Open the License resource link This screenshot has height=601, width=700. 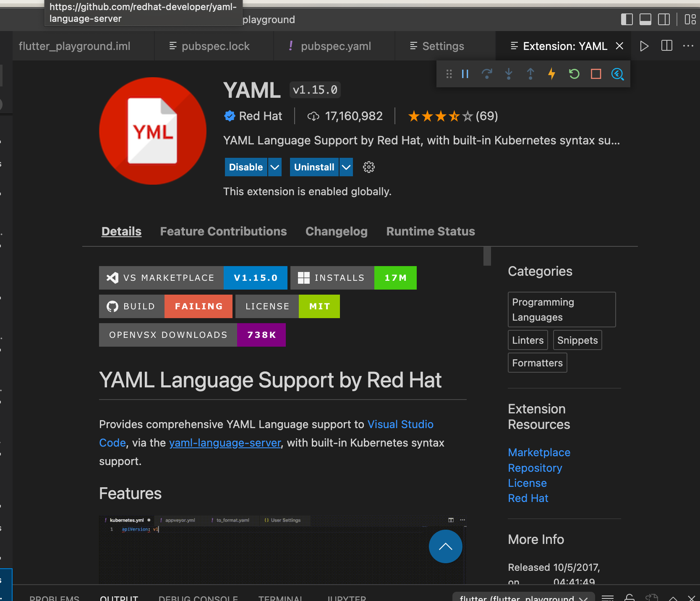(x=527, y=483)
